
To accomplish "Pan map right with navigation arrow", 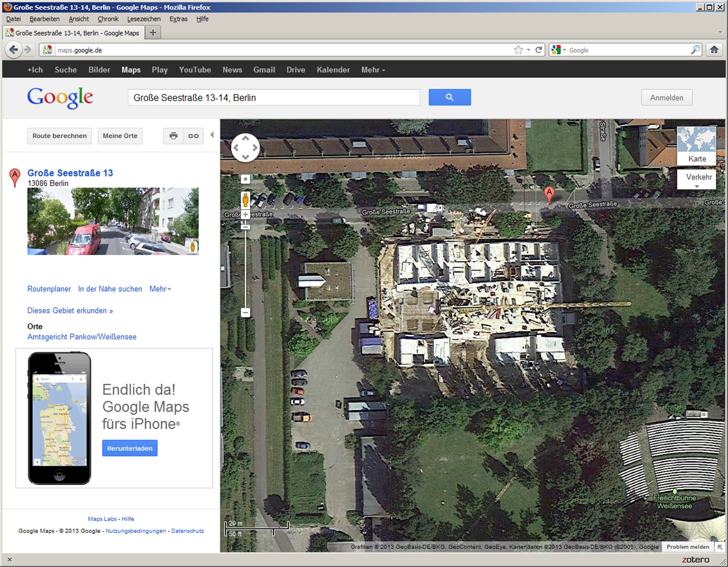I will click(x=255, y=147).
